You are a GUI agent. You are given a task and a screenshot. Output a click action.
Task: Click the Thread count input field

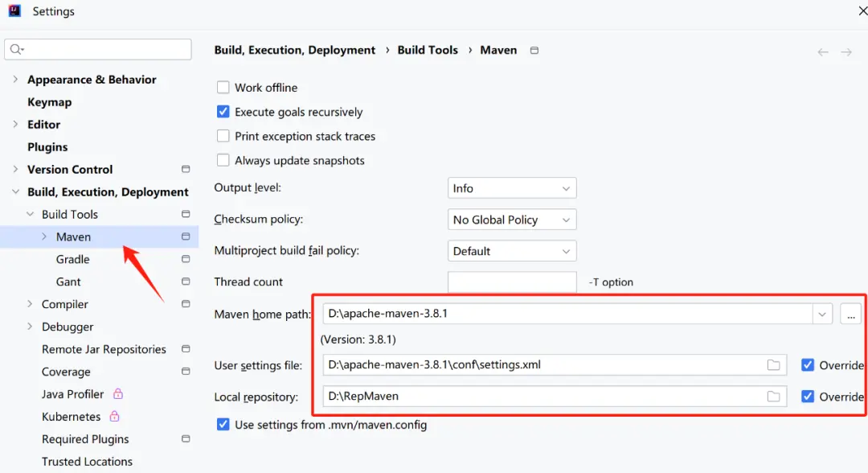point(512,282)
